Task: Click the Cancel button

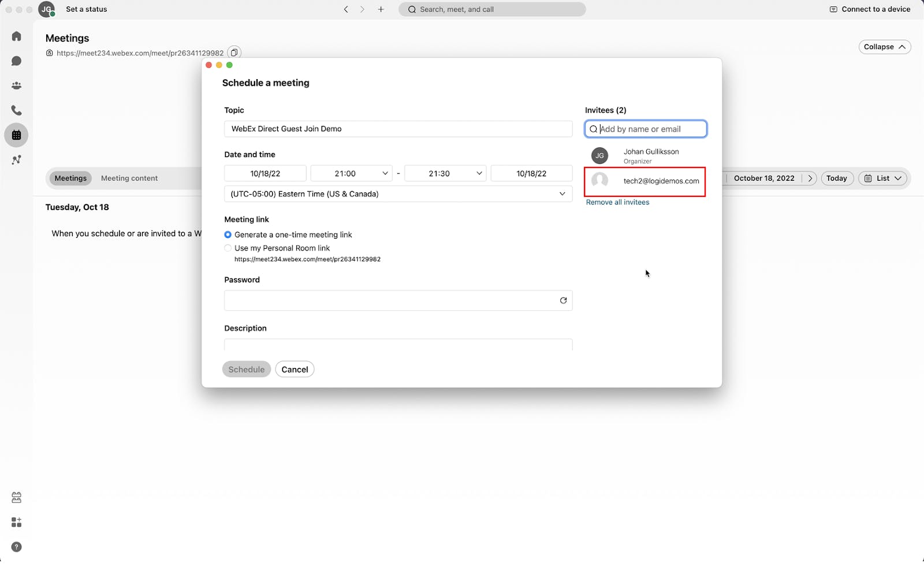Action: (x=295, y=370)
